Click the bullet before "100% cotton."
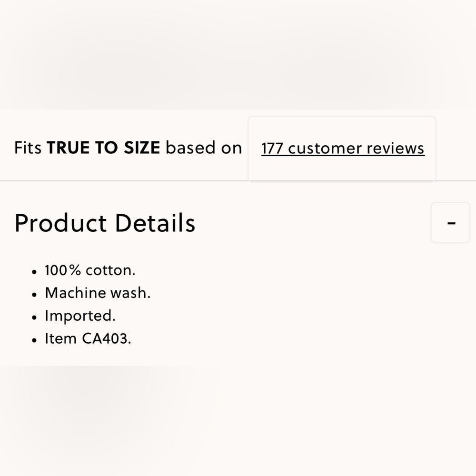The width and height of the screenshot is (476, 476). click(x=34, y=272)
